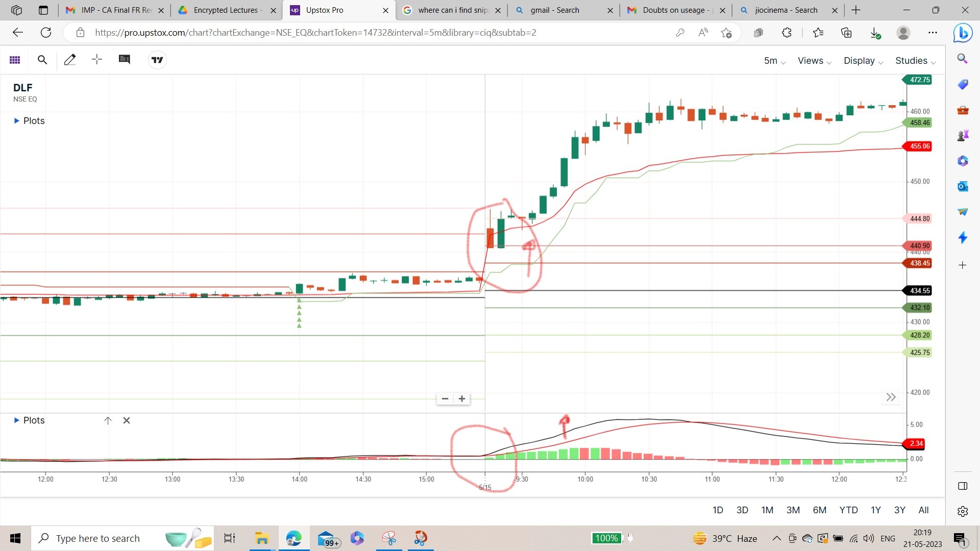Viewport: 980px width, 551px height.
Task: Remove the lower indicator with X
Action: 126,420
